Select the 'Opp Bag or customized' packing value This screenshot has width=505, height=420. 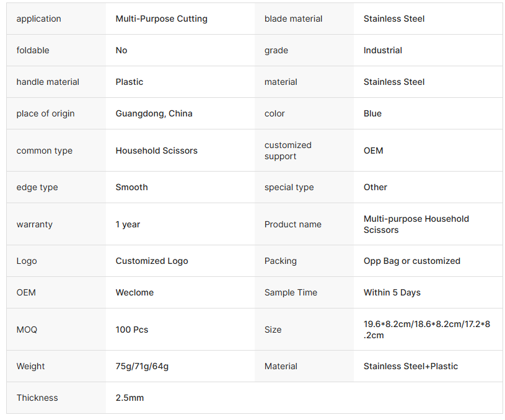[x=411, y=261]
